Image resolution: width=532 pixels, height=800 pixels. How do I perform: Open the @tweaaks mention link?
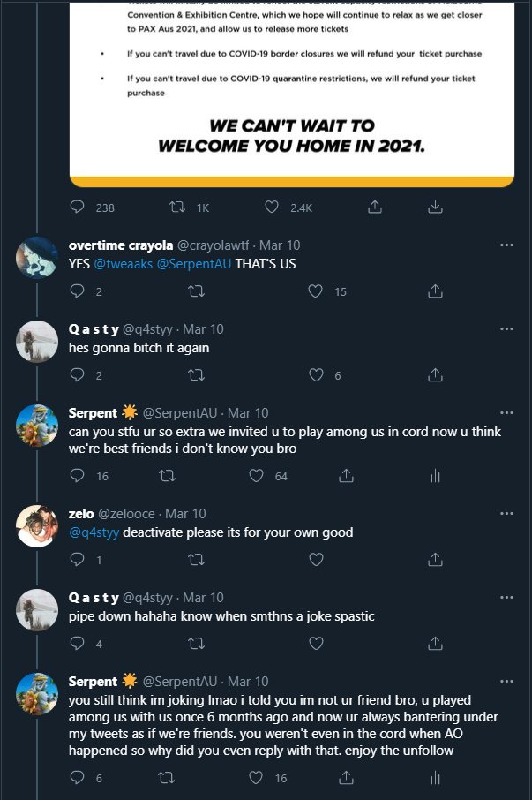pyautogui.click(x=124, y=263)
